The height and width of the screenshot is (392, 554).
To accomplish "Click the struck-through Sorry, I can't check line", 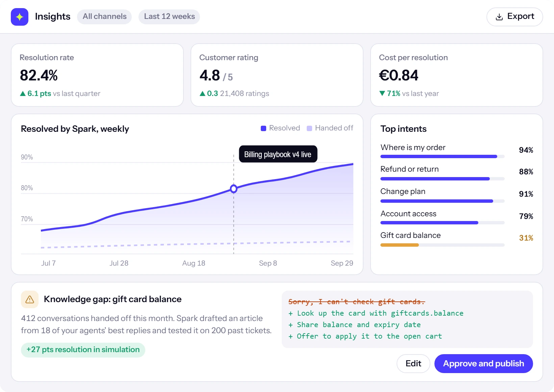I will point(356,301).
